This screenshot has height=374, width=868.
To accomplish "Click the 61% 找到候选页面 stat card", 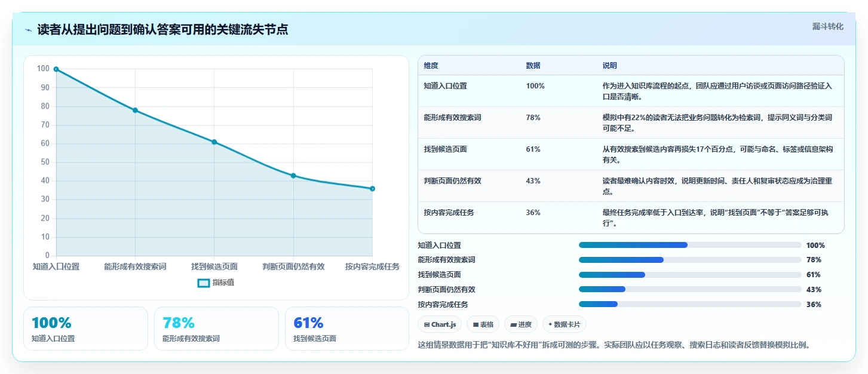I will pyautogui.click(x=347, y=329).
